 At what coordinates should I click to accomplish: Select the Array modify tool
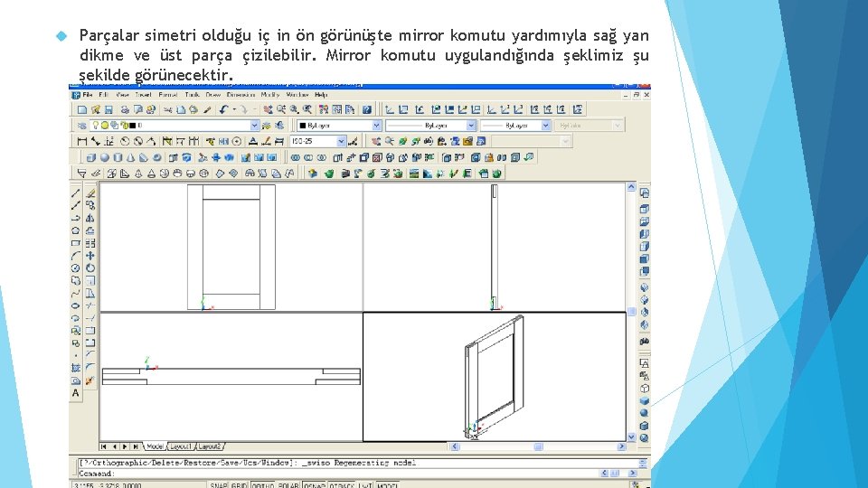90,243
